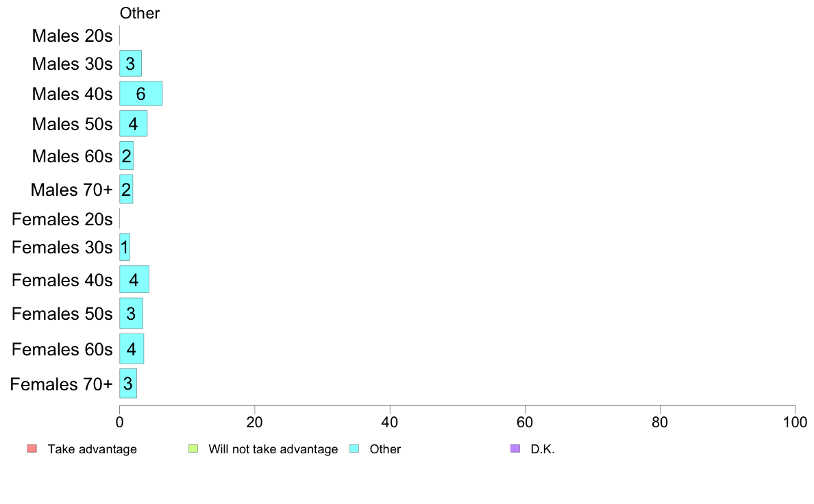Click the Males 70+ bar showing 2
This screenshot has width=814, height=504.
click(126, 189)
